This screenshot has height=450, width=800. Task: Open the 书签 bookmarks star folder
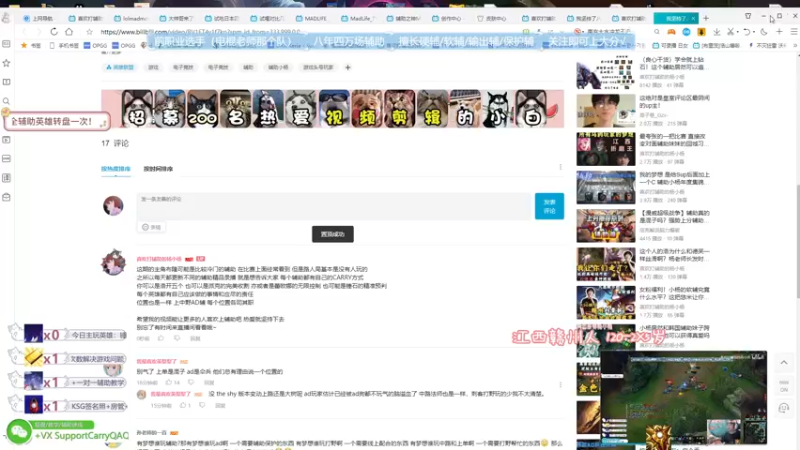[31, 45]
